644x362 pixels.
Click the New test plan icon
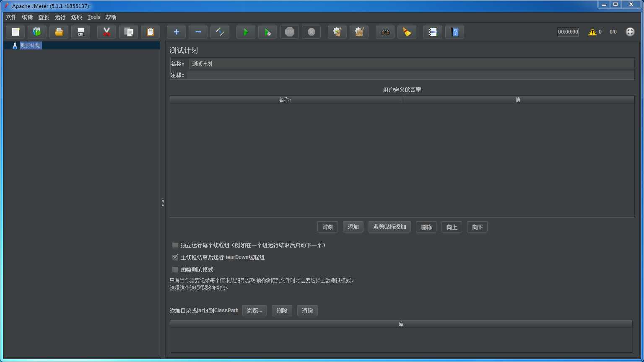(16, 32)
